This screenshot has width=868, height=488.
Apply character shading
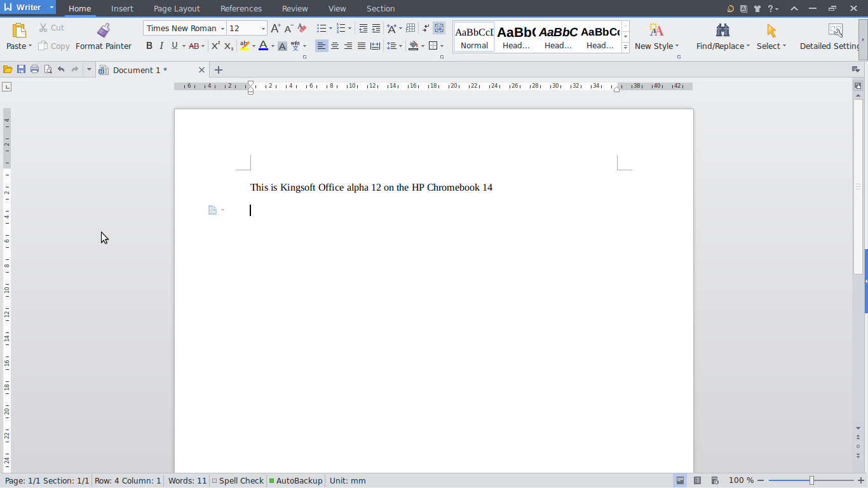[282, 46]
